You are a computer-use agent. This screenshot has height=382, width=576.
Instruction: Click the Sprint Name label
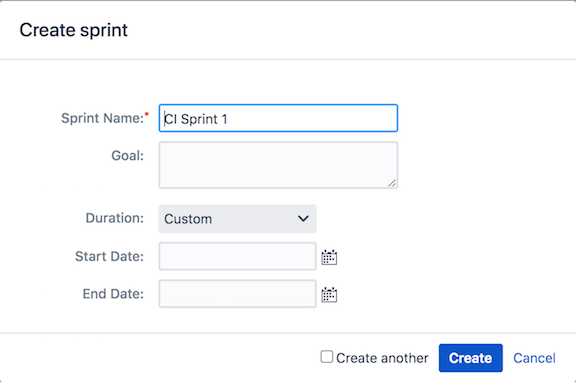102,118
